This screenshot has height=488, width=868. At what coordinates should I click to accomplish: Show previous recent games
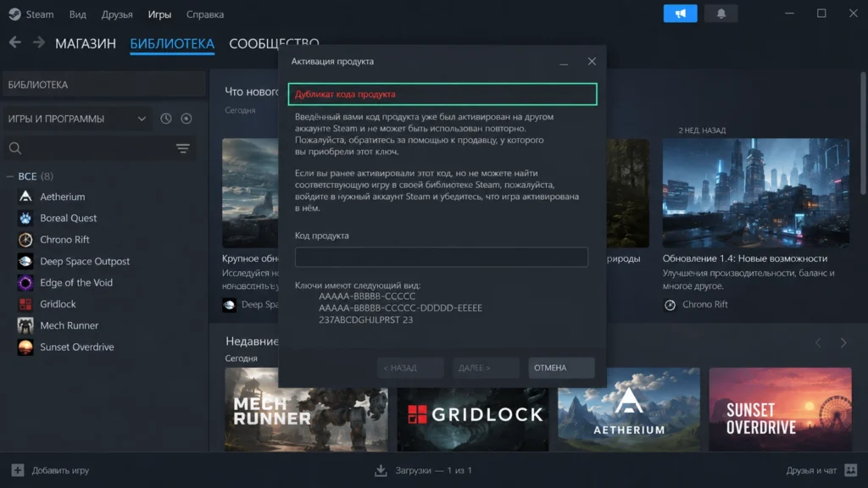[x=818, y=343]
